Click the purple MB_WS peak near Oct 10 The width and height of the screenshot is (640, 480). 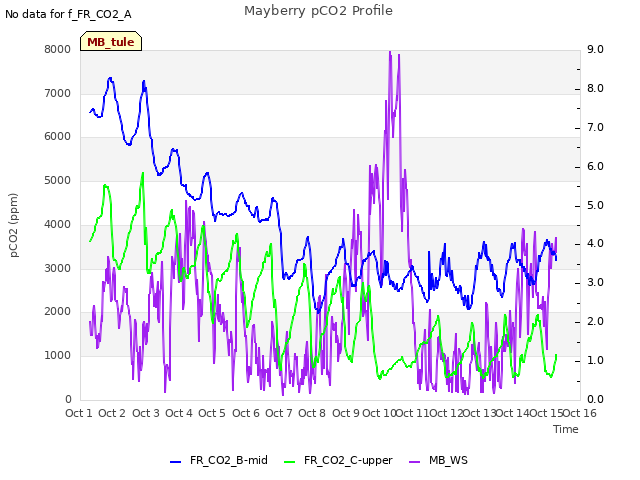(390, 52)
